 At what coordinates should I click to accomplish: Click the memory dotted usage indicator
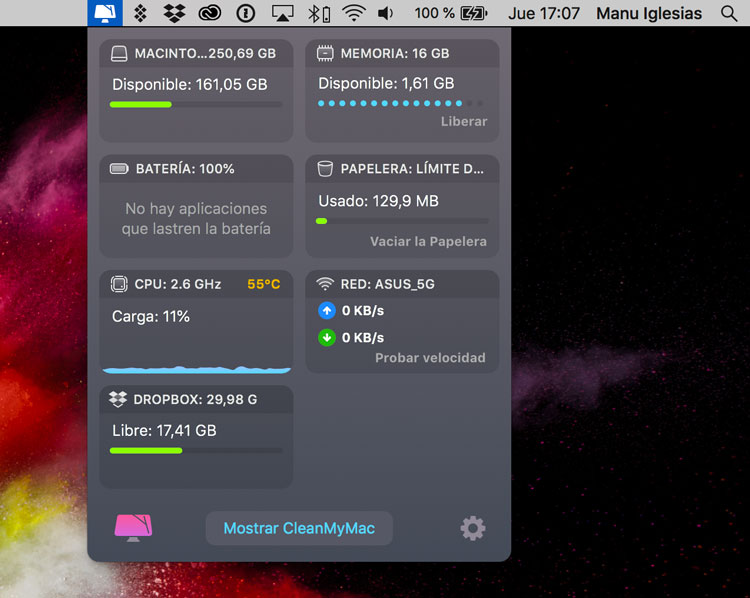[x=400, y=103]
